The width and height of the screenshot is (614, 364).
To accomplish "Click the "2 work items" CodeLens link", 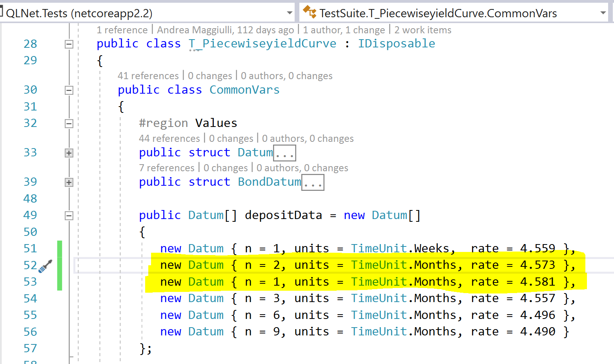I will coord(423,30).
